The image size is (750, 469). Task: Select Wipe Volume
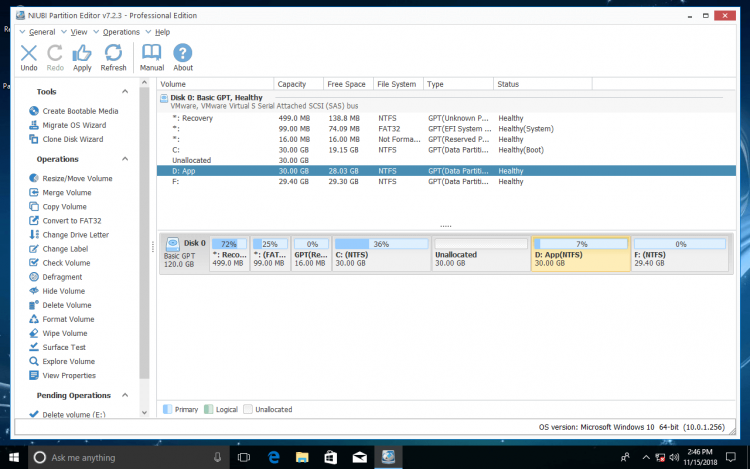(x=58, y=333)
